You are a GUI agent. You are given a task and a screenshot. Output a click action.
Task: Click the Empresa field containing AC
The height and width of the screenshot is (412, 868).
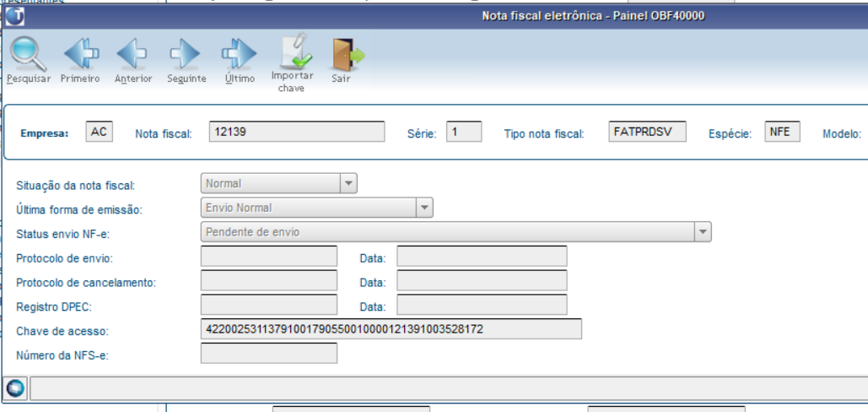coord(99,133)
